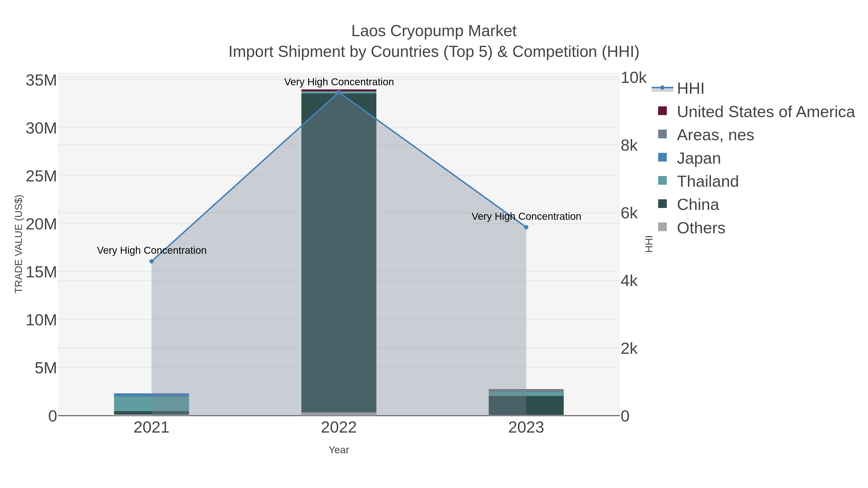Click the Import Shipment by Countries subtitle

(x=434, y=52)
